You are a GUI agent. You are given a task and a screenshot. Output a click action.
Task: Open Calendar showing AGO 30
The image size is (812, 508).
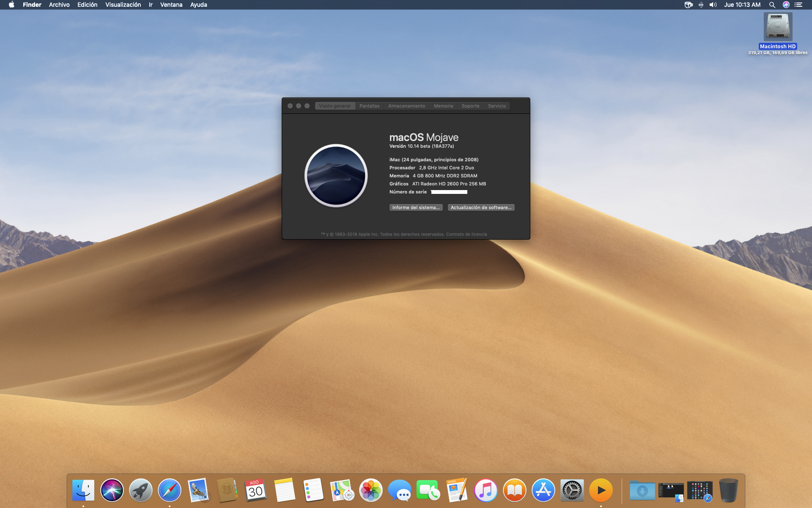point(256,490)
